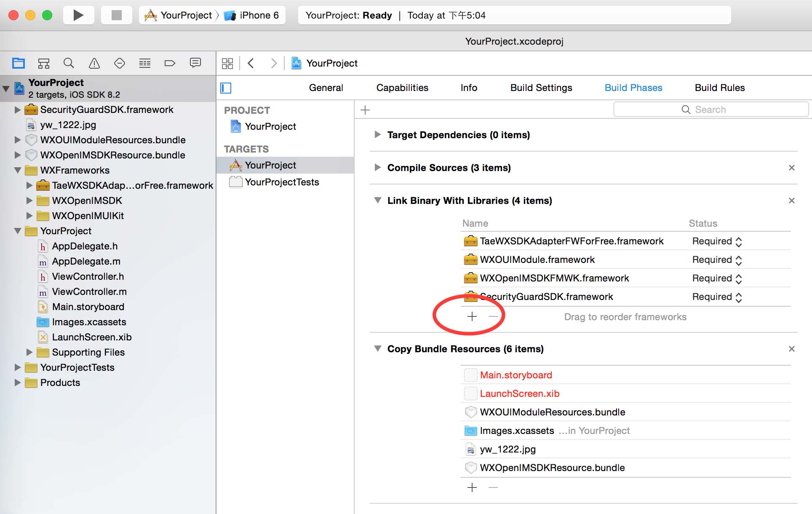The width and height of the screenshot is (812, 514).
Task: Open the Report navigator speech-bubble icon
Action: coord(195,63)
